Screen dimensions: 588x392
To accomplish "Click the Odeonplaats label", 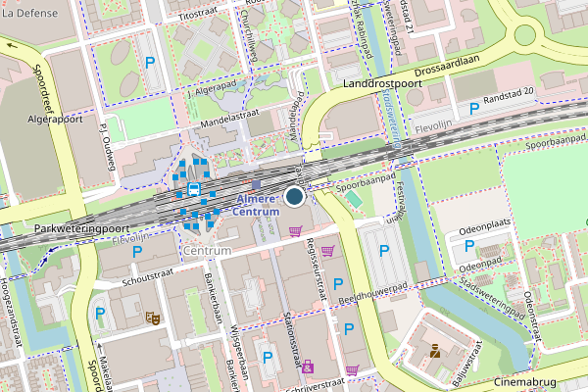I will (485, 227).
